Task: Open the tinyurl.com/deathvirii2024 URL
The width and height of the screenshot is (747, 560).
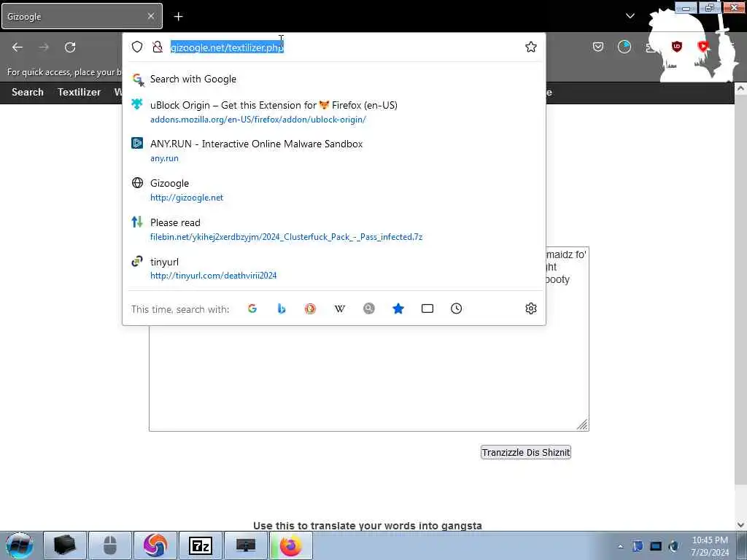Action: (214, 275)
